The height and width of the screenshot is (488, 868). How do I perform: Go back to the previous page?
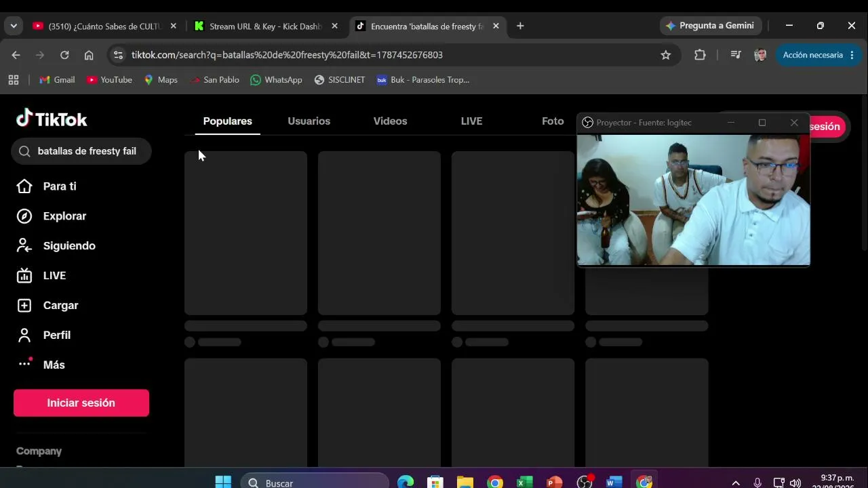click(16, 55)
